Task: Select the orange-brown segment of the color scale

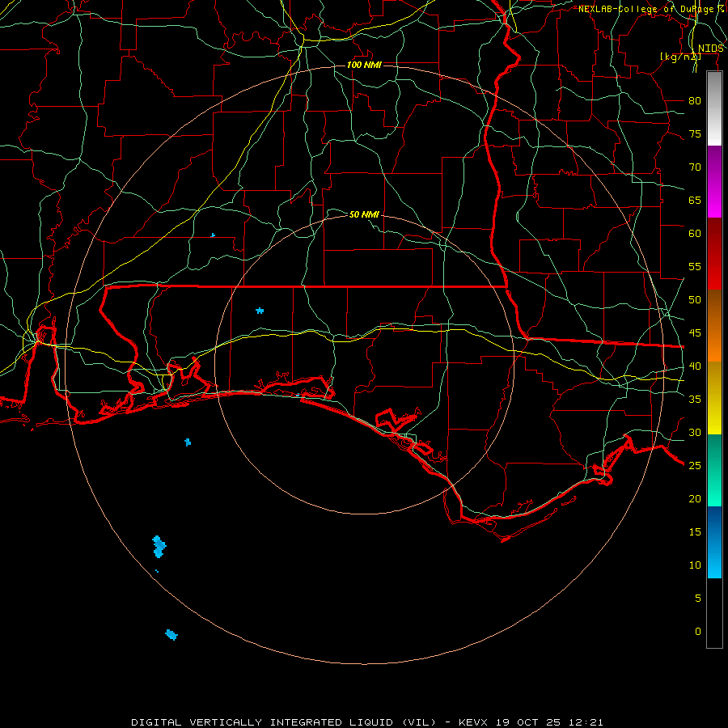Action: pos(714,326)
